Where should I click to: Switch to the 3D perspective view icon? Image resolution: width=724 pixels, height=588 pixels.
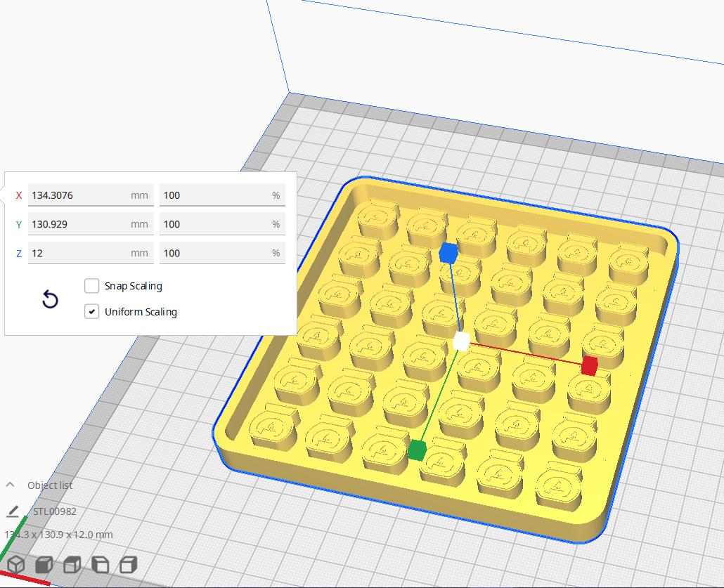pyautogui.click(x=15, y=564)
